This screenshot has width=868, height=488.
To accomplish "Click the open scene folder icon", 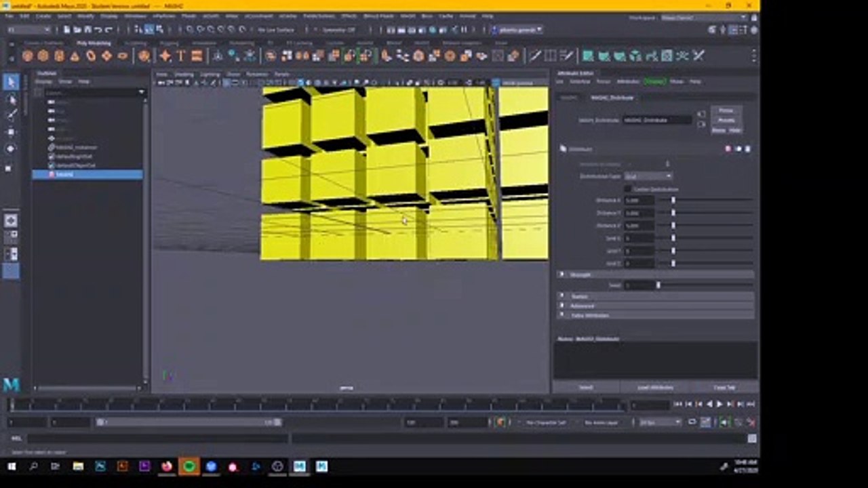I will (x=77, y=30).
